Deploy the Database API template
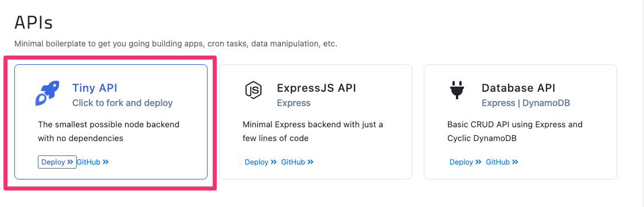Image resolution: width=644 pixels, height=207 pixels. click(x=465, y=162)
